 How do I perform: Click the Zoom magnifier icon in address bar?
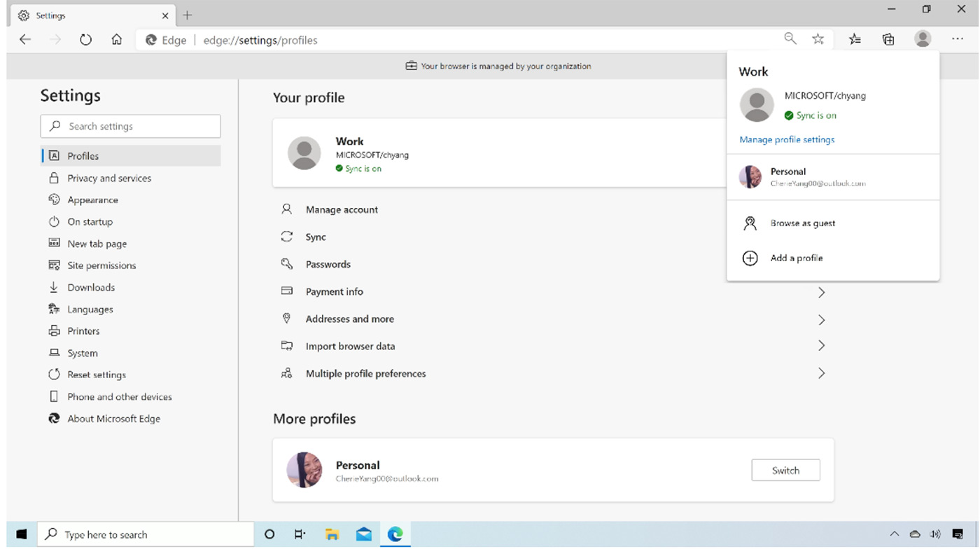pyautogui.click(x=790, y=39)
